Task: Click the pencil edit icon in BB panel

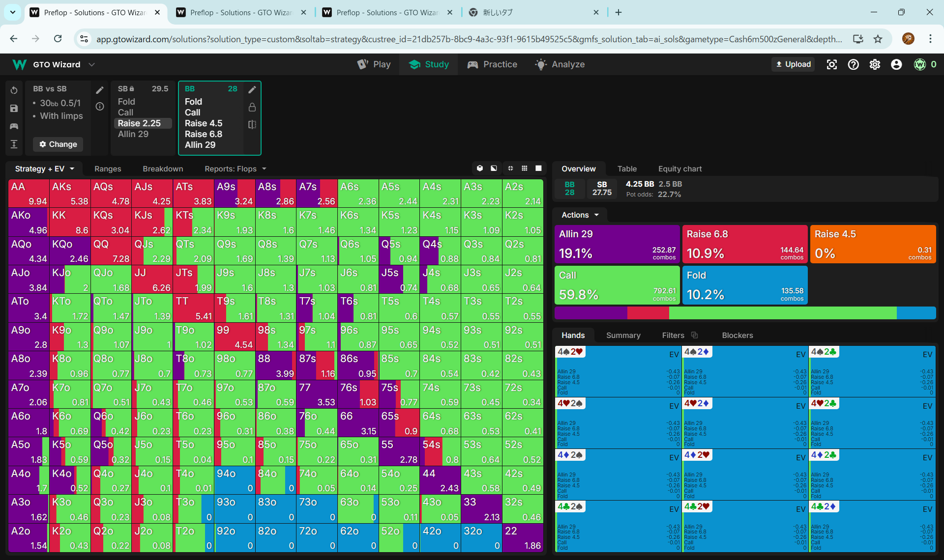Action: tap(252, 89)
